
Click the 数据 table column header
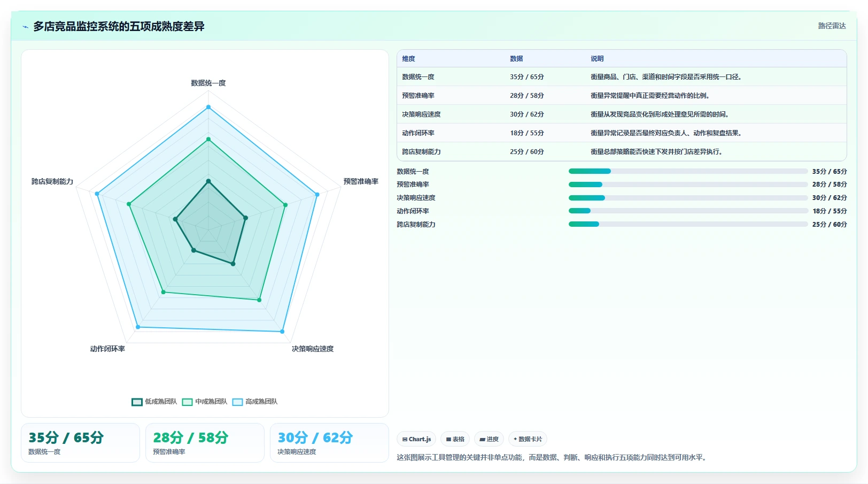[x=516, y=59]
